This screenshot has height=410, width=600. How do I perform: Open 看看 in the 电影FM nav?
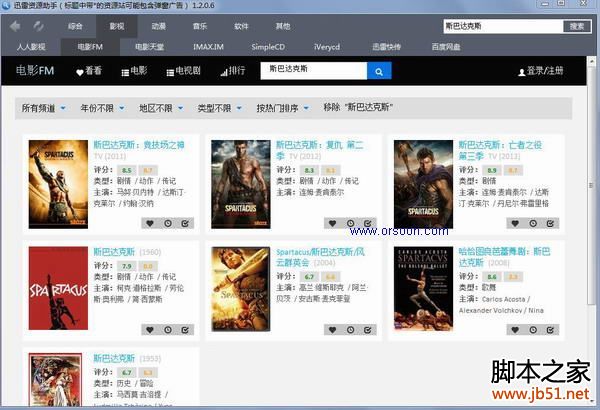pyautogui.click(x=89, y=71)
